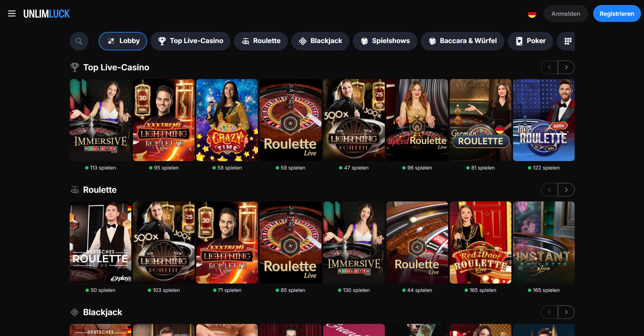The width and height of the screenshot is (644, 336).
Task: Select the German flag language icon
Action: tap(532, 14)
